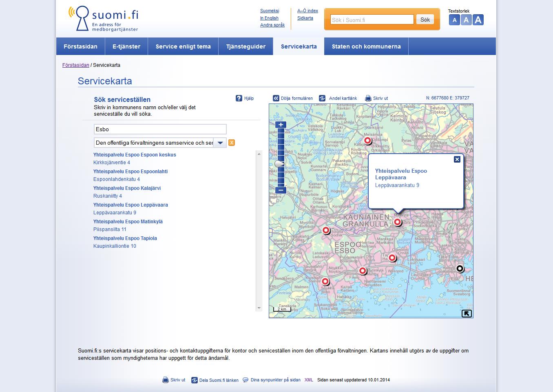Click the map marker near Kalajärvi
The width and height of the screenshot is (553, 392).
368,141
